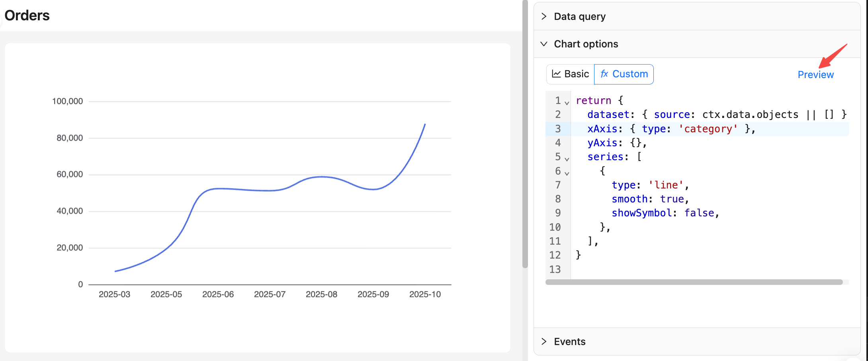Click the Preview link

pos(815,75)
